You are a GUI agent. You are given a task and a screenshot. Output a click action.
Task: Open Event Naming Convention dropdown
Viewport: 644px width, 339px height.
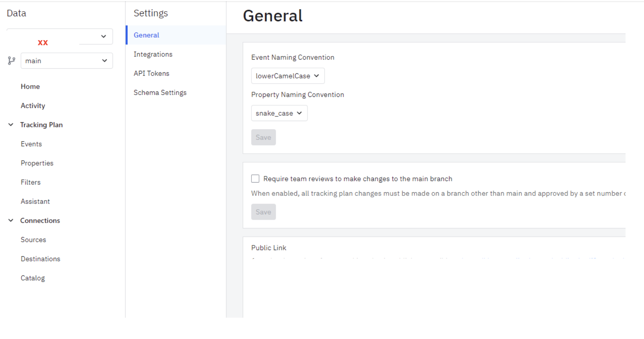pos(288,76)
